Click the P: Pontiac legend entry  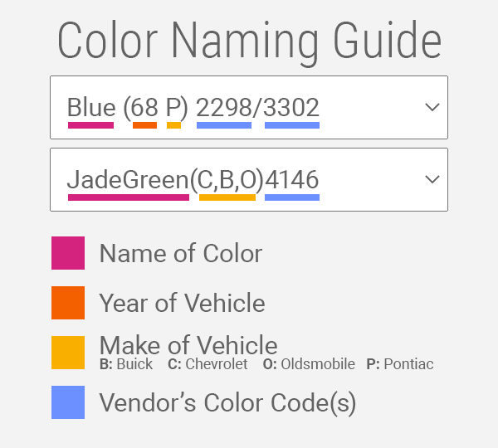click(400, 364)
